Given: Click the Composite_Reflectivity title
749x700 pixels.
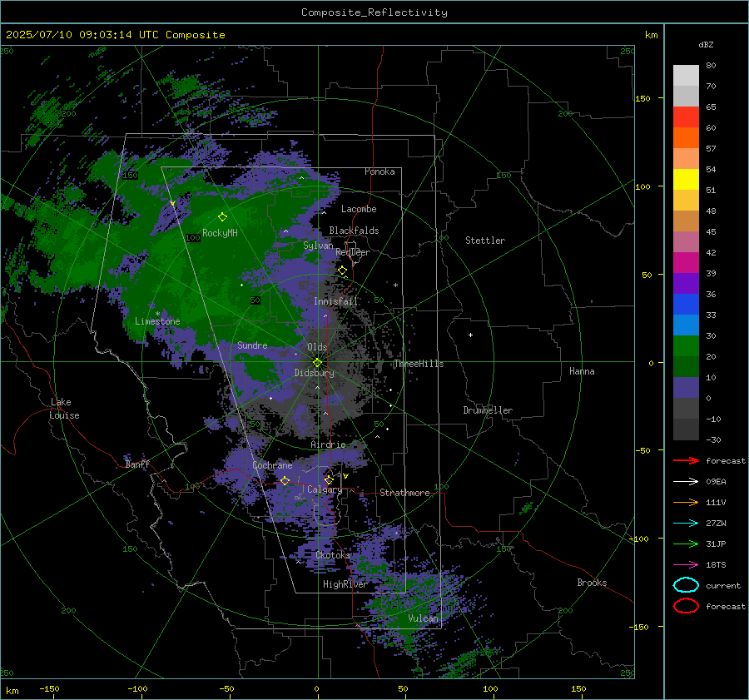Looking at the screenshot, I should [374, 12].
